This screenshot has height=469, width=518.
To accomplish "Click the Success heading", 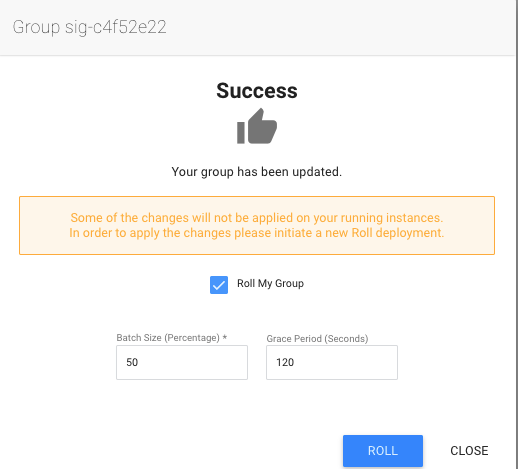I will click(x=257, y=90).
